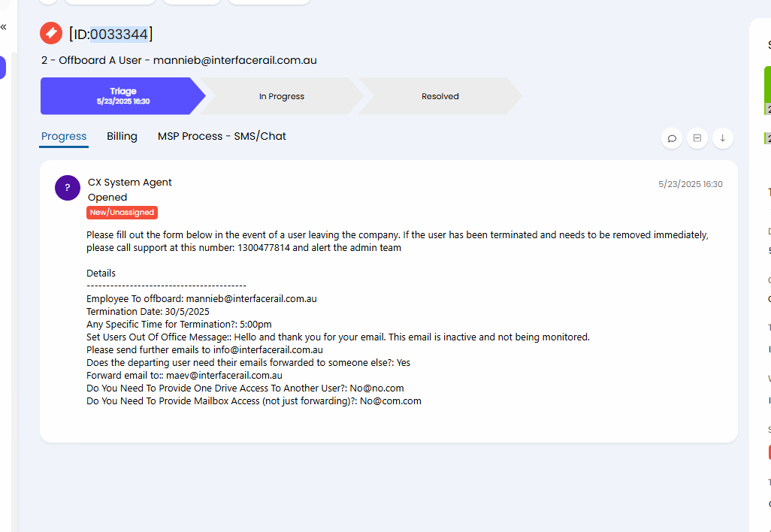Click the Specific Time 5:00pm line
771x532 pixels.
[179, 325]
